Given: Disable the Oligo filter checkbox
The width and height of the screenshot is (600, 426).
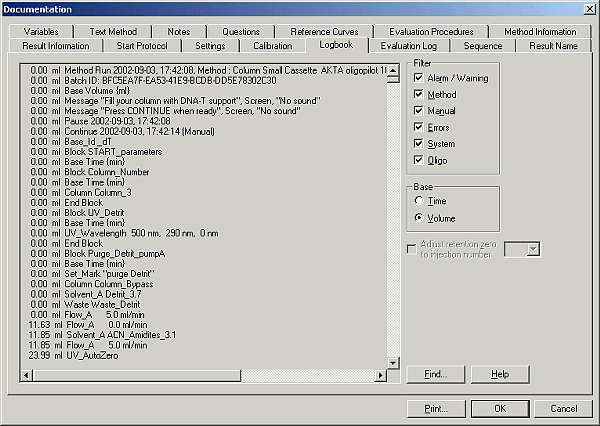Looking at the screenshot, I should pos(419,160).
